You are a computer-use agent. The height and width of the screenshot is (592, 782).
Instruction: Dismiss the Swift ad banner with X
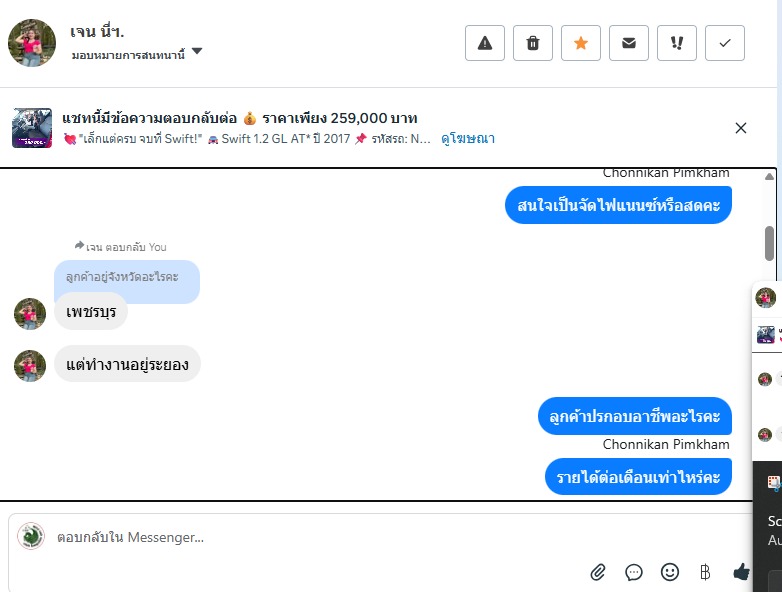coord(741,128)
